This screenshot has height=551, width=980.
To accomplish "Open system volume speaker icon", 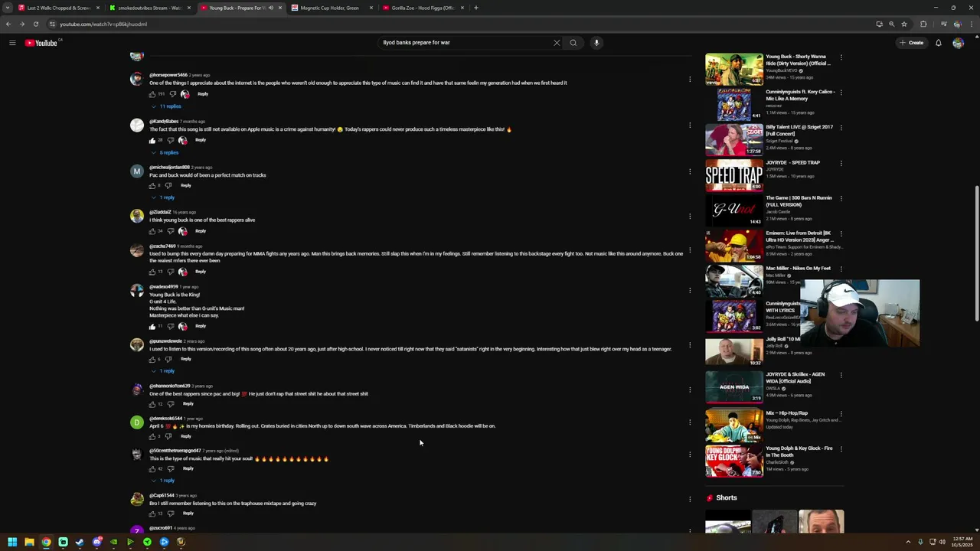I will [942, 542].
